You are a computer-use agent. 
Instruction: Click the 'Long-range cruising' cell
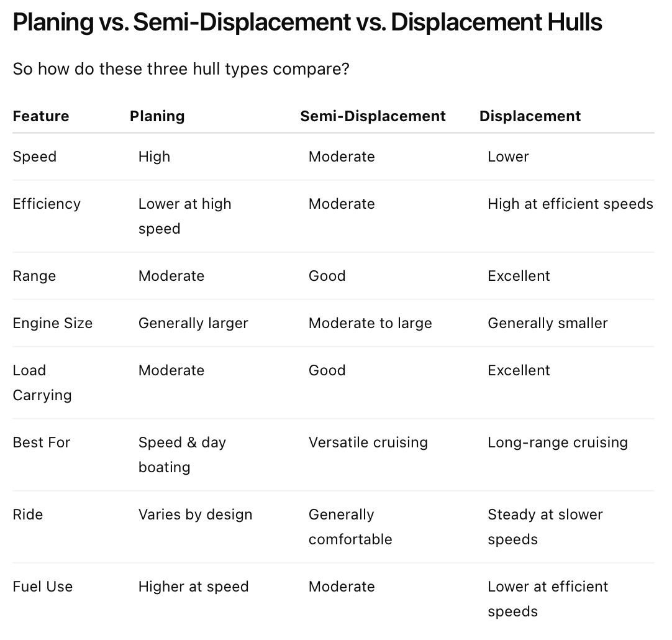pyautogui.click(x=558, y=442)
